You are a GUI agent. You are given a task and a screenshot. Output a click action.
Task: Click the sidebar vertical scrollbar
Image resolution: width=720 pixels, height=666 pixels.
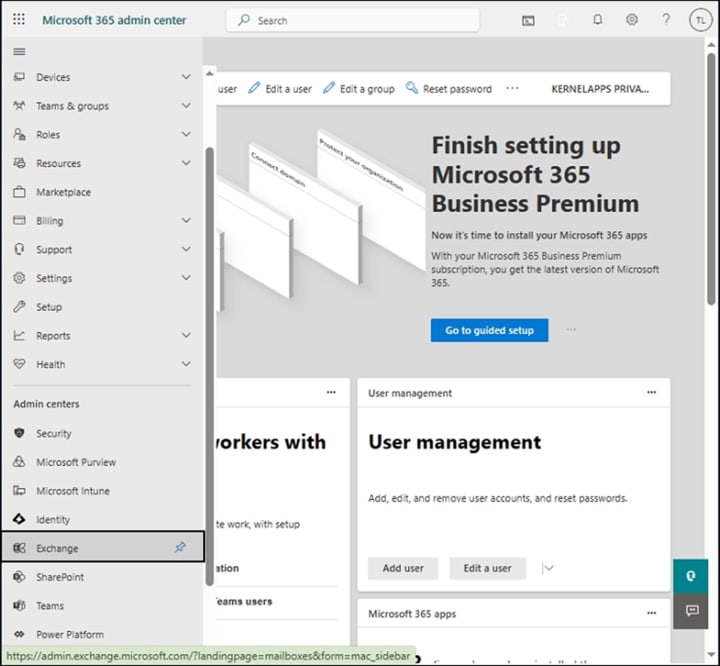coord(209,366)
